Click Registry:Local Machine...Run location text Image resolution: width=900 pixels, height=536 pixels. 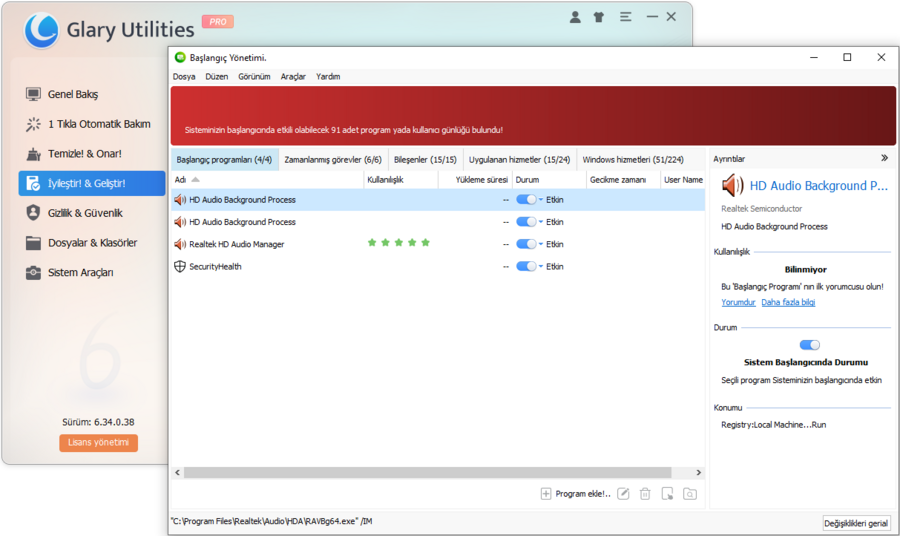[x=773, y=425]
